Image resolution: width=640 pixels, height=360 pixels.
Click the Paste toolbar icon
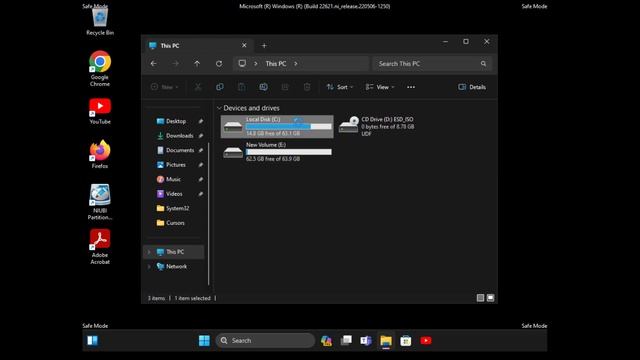click(242, 87)
